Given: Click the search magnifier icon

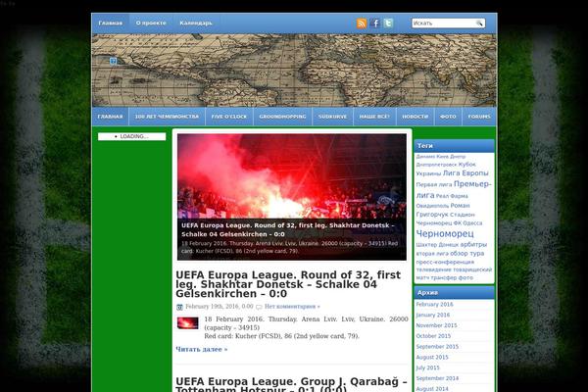Looking at the screenshot, I should 479,24.
